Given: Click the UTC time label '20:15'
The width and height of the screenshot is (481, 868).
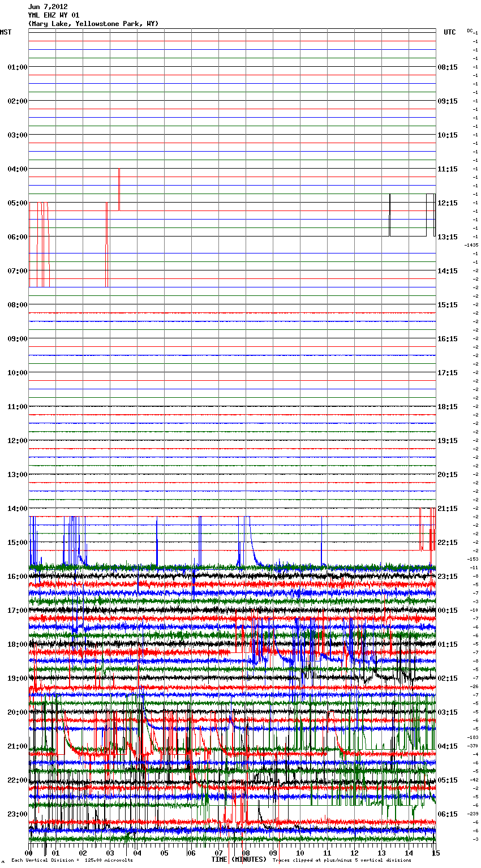Looking at the screenshot, I should (448, 475).
